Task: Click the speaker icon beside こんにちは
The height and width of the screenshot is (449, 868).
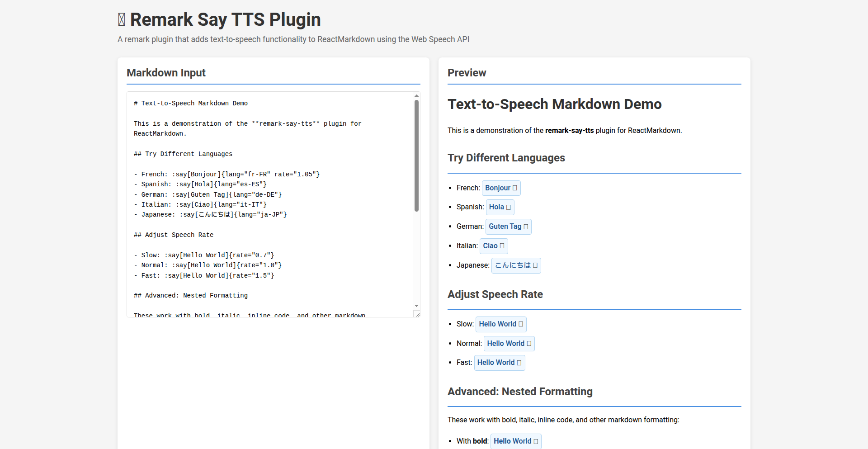Action: pyautogui.click(x=535, y=265)
